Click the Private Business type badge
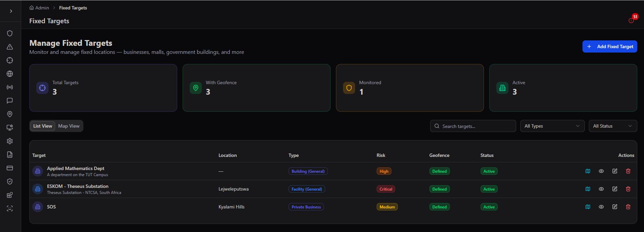Screen dimensions: 644x232 click(306, 207)
